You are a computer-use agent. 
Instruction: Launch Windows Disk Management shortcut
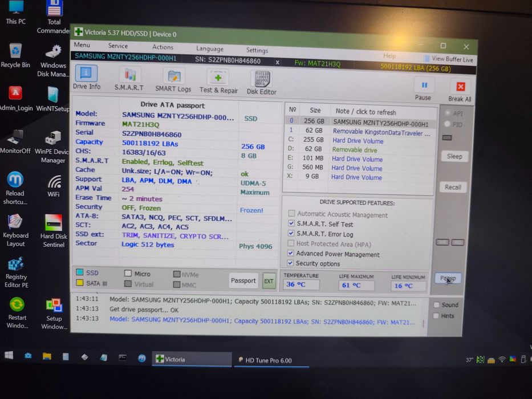click(x=53, y=61)
